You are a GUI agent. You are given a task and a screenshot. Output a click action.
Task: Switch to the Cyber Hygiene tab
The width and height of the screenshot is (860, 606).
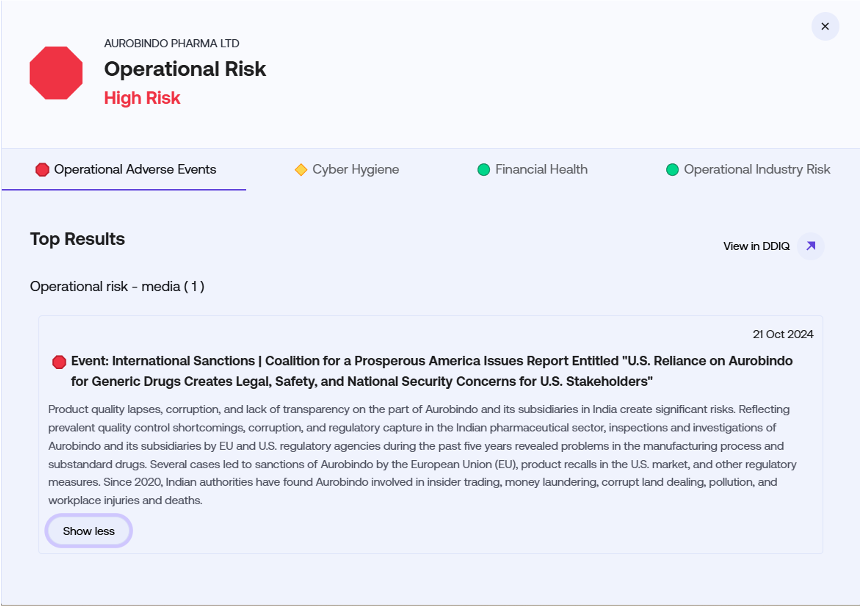(x=346, y=169)
